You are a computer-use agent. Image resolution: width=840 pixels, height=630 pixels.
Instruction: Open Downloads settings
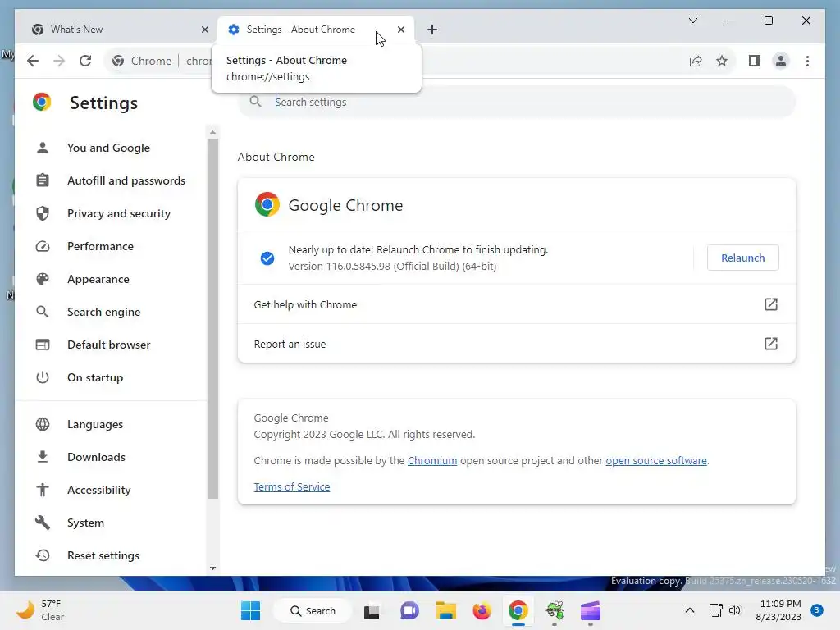click(97, 457)
